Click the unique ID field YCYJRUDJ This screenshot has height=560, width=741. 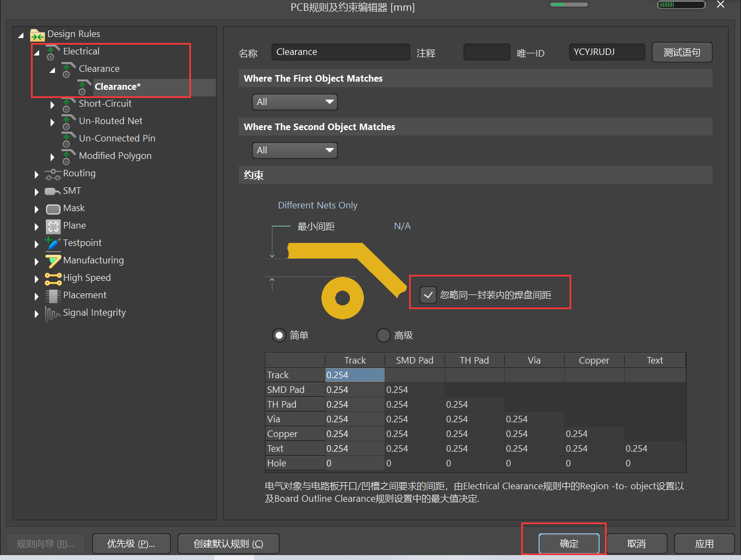(x=607, y=52)
